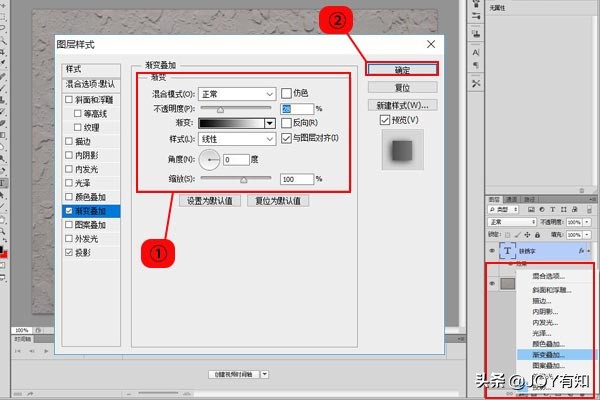Check the 外发光 style checkbox
This screenshot has width=600, height=400.
point(69,238)
